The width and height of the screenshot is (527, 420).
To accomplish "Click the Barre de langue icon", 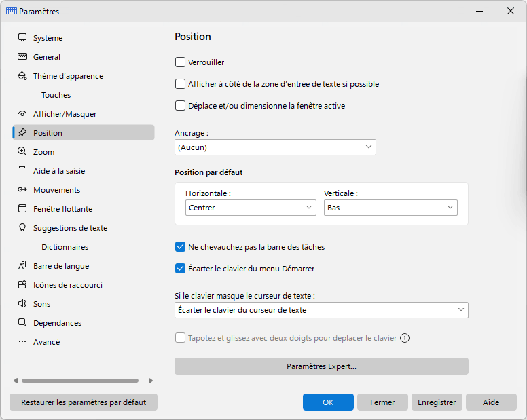I will point(22,265).
